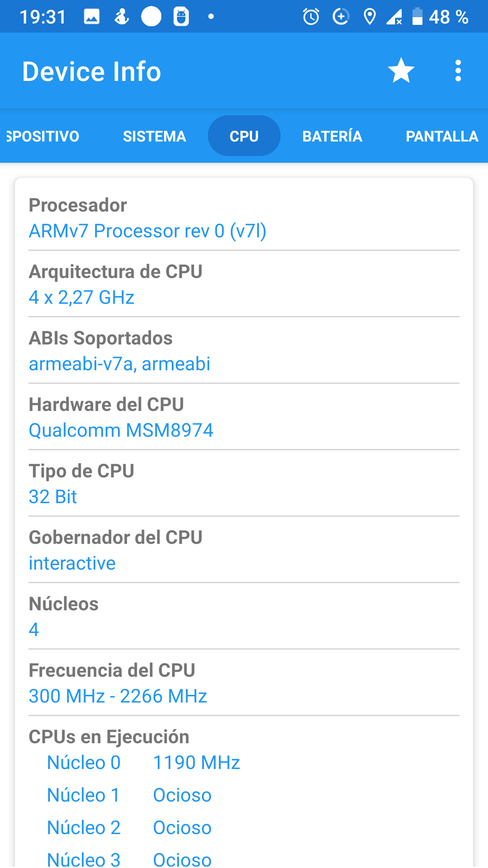Tap the data saver status icon
Viewport: 488px width, 868px height.
(341, 17)
